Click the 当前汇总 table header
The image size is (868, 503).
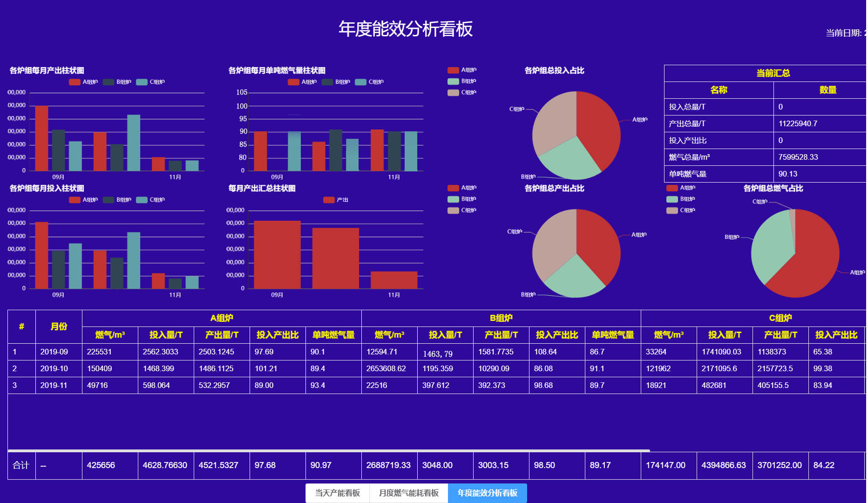tap(773, 73)
